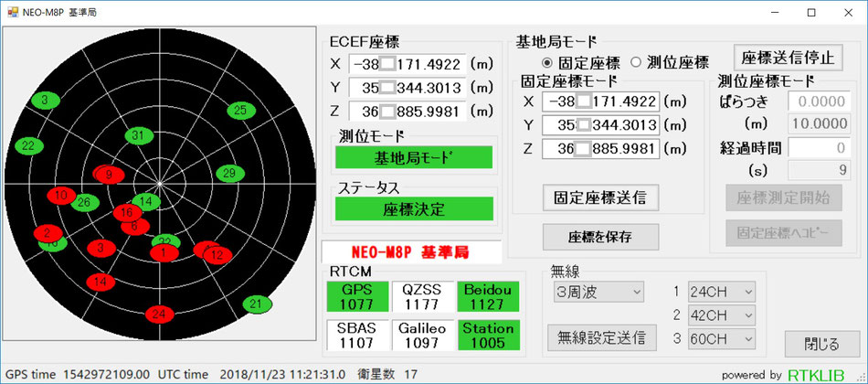The image size is (868, 384).
Task: Click the 無線設定送信 button
Action: (x=602, y=337)
